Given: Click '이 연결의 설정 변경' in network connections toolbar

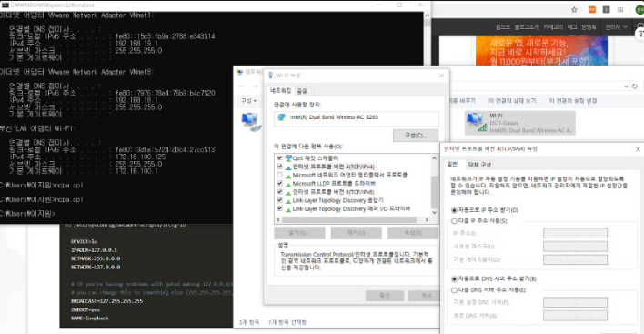Looking at the screenshot, I should [x=572, y=101].
